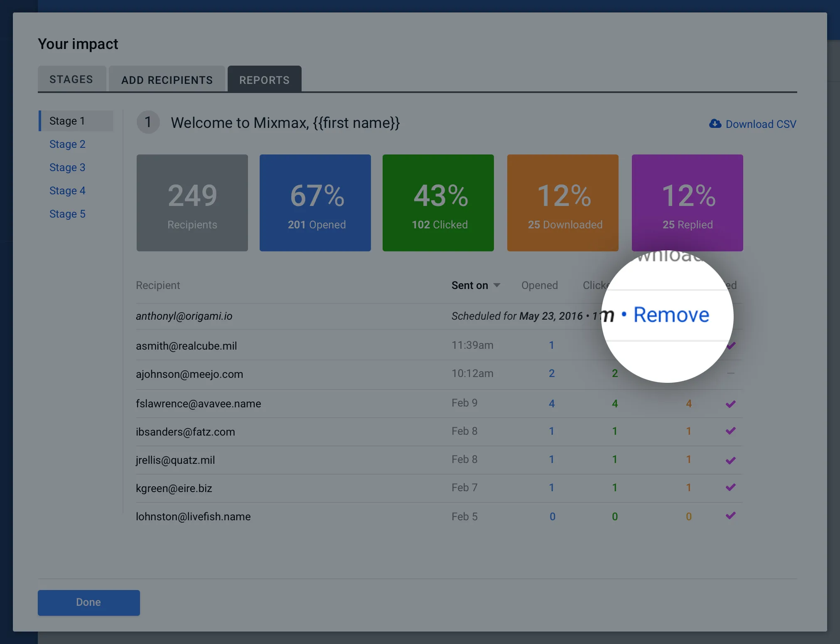Sort by the Opened column header
Image resolution: width=840 pixels, height=644 pixels.
point(539,285)
